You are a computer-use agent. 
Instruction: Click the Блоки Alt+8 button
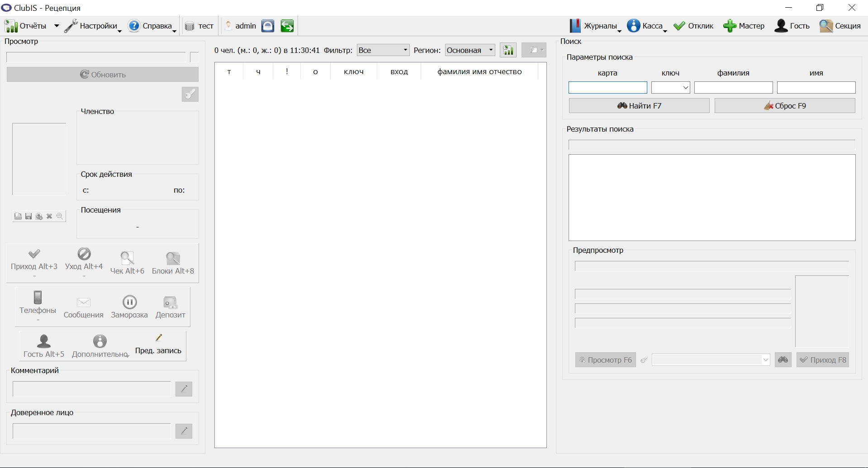click(x=173, y=263)
